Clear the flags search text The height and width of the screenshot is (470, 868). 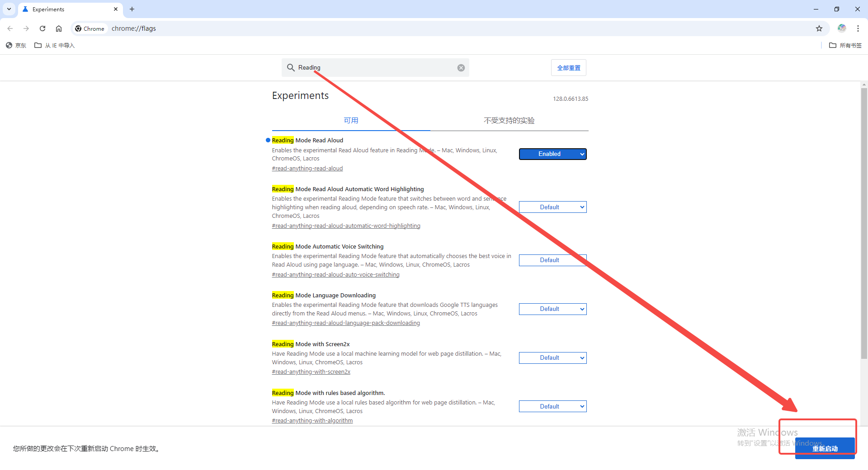(x=461, y=68)
